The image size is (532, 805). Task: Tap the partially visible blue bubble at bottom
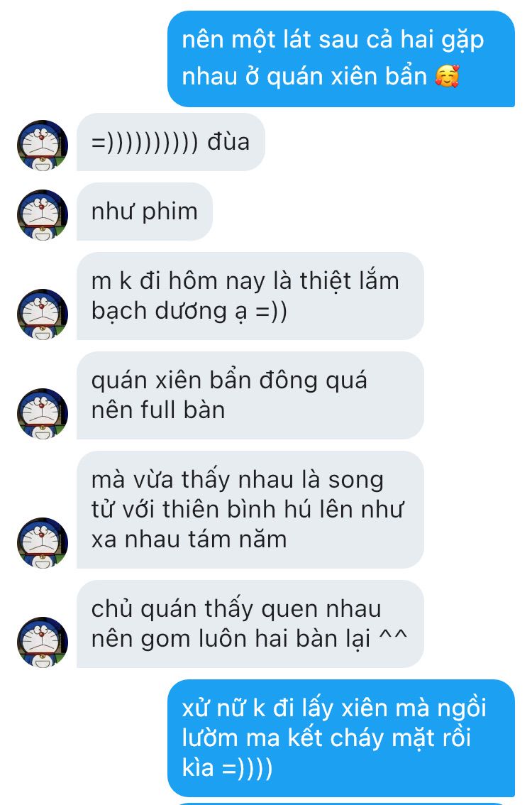pyautogui.click(x=341, y=803)
